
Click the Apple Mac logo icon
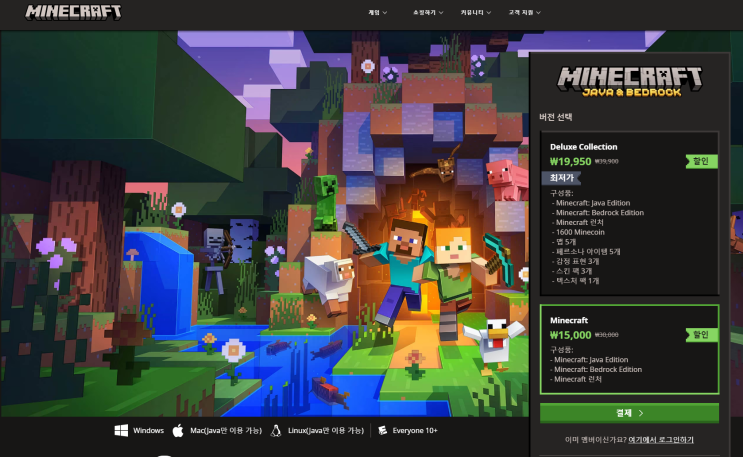[x=178, y=430]
